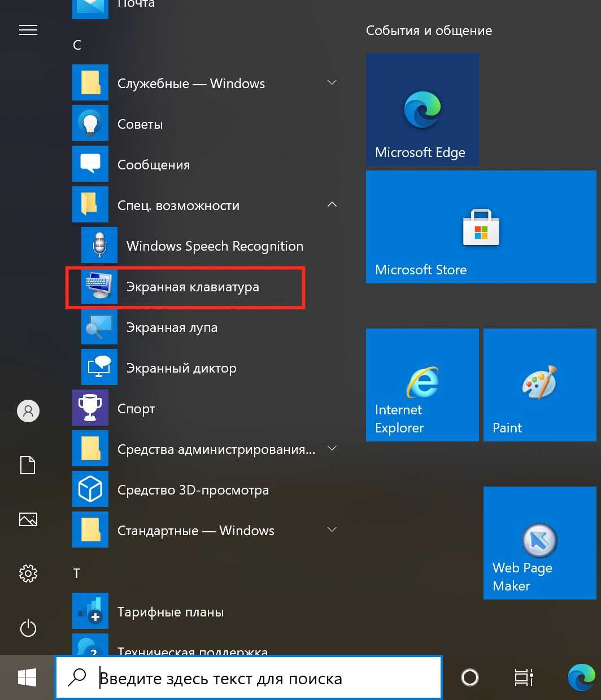
Task: Launch the Экранная клавиатура keyboard icon
Action: pos(99,286)
